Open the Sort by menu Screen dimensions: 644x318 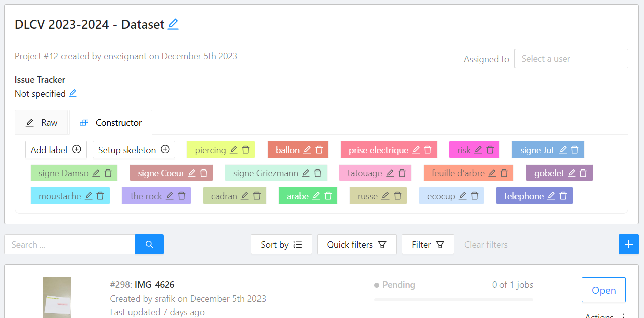point(282,244)
